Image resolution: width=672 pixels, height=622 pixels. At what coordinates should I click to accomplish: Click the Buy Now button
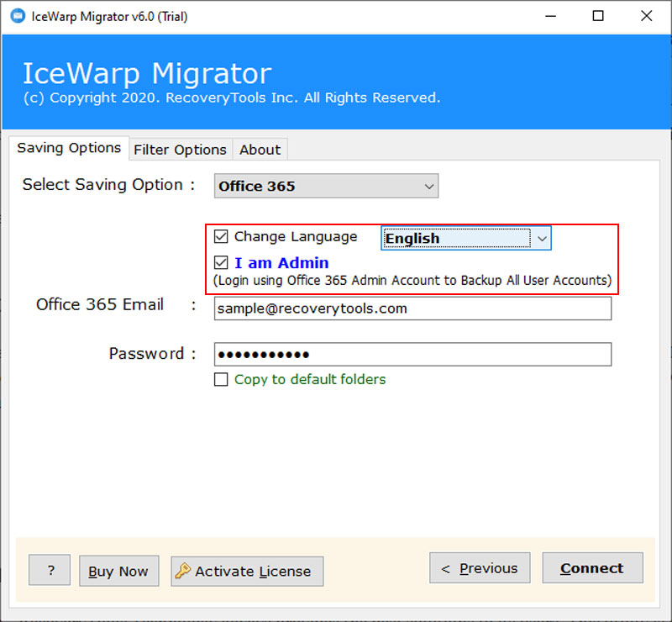[x=118, y=571]
